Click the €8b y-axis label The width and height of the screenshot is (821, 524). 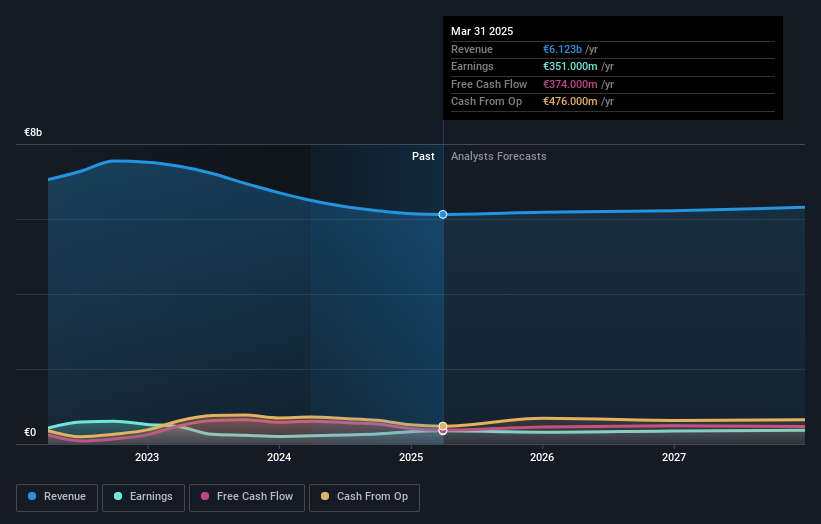click(33, 132)
